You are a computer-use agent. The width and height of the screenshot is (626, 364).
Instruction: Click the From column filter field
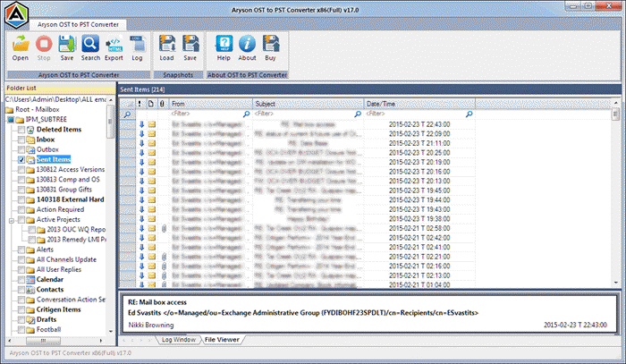tap(210, 114)
